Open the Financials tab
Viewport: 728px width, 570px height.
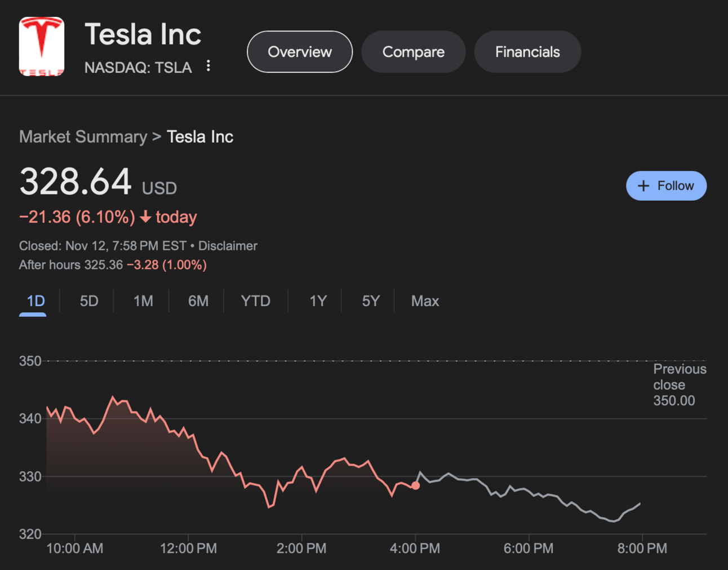[x=527, y=52]
